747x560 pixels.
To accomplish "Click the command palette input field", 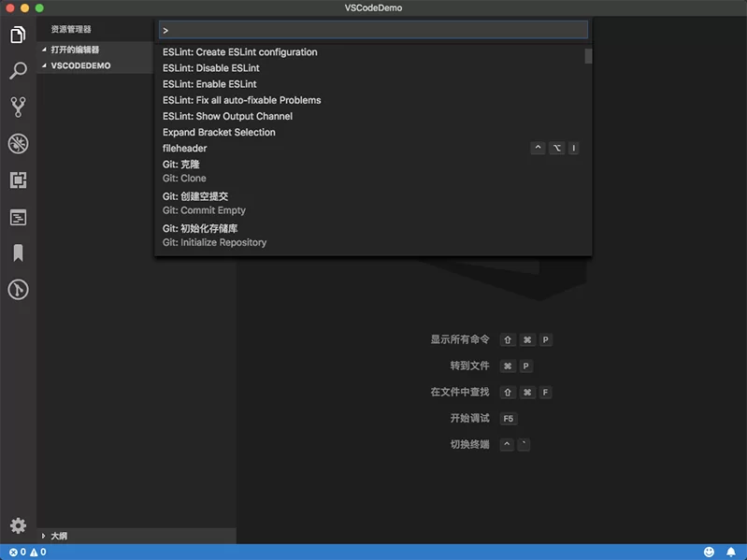I will (373, 30).
